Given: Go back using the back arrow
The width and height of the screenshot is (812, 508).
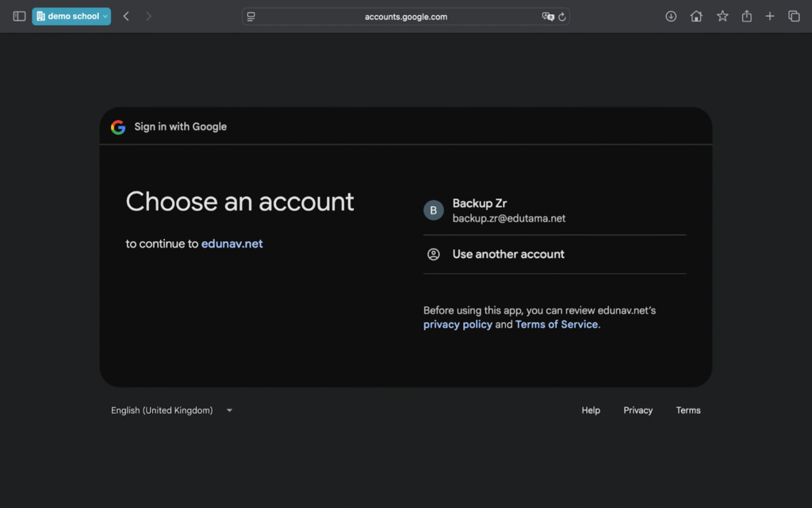Looking at the screenshot, I should point(126,16).
